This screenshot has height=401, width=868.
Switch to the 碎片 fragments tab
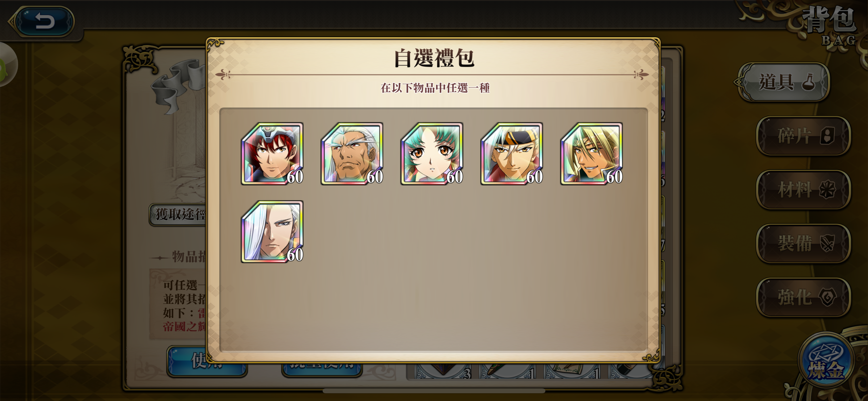coord(803,136)
